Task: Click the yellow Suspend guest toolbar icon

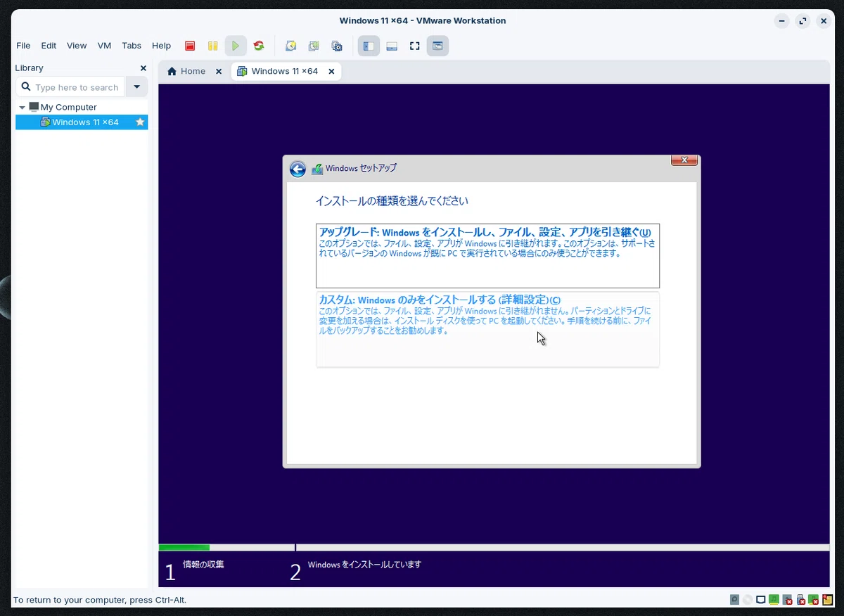Action: click(x=212, y=46)
